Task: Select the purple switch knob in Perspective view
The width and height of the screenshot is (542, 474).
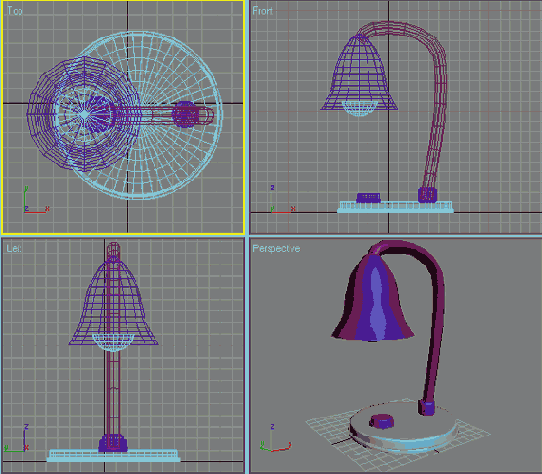Action: (382, 421)
